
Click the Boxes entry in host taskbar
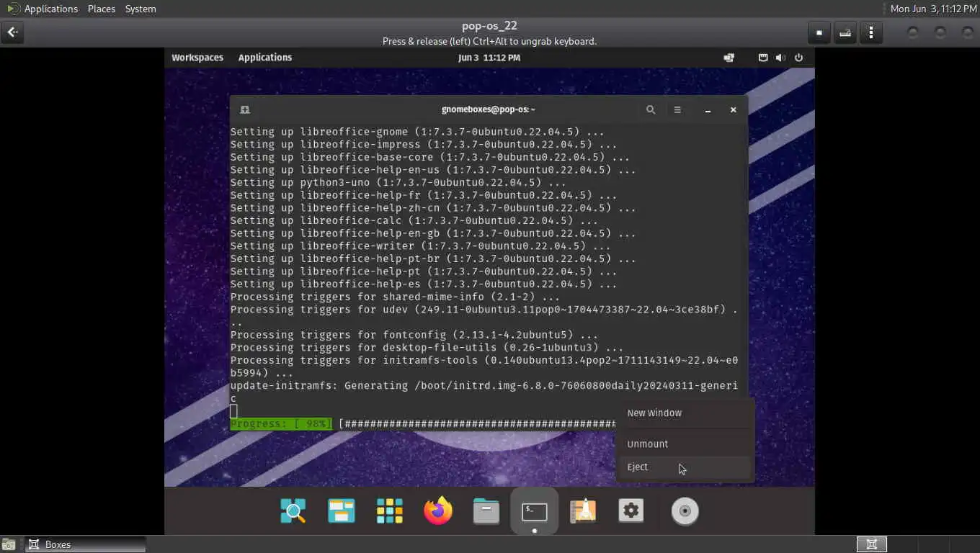pos(86,544)
